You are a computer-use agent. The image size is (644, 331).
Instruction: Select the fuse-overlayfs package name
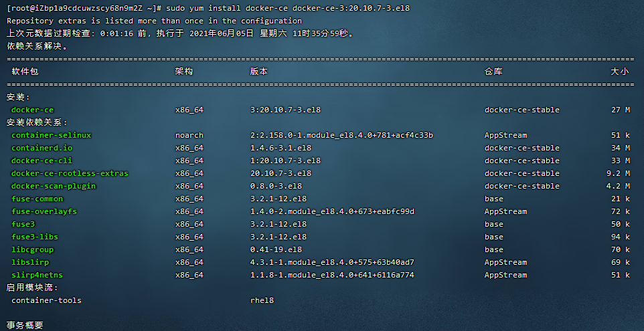[x=44, y=212]
